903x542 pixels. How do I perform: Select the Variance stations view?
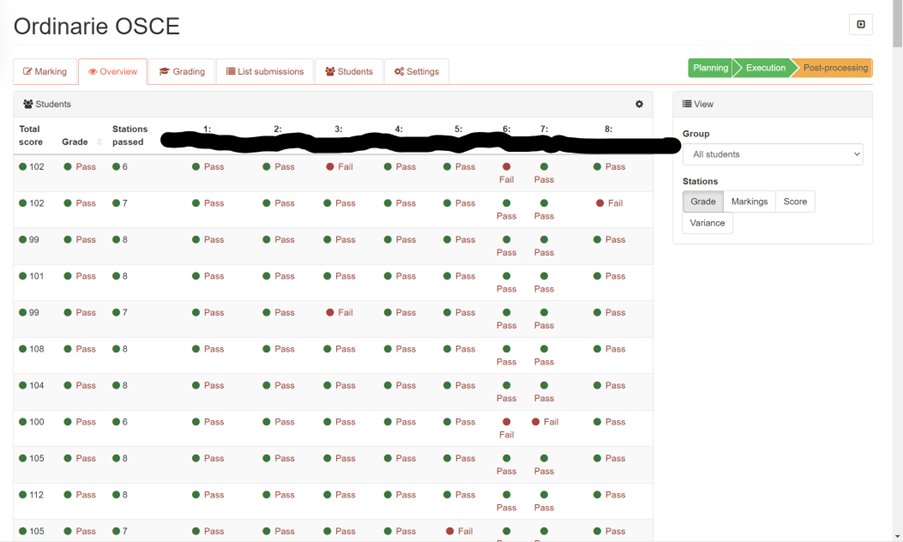click(707, 223)
